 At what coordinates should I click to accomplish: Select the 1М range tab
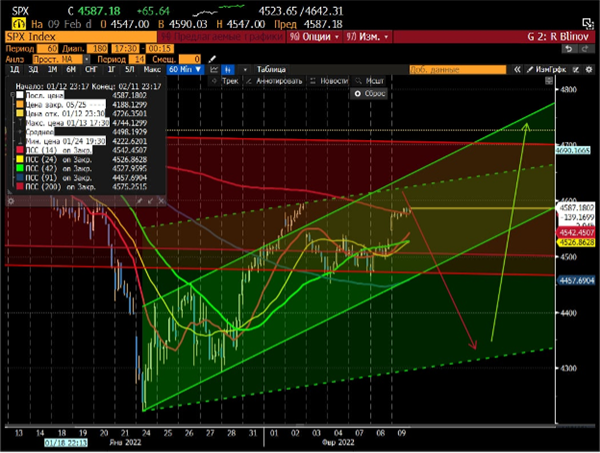point(52,69)
